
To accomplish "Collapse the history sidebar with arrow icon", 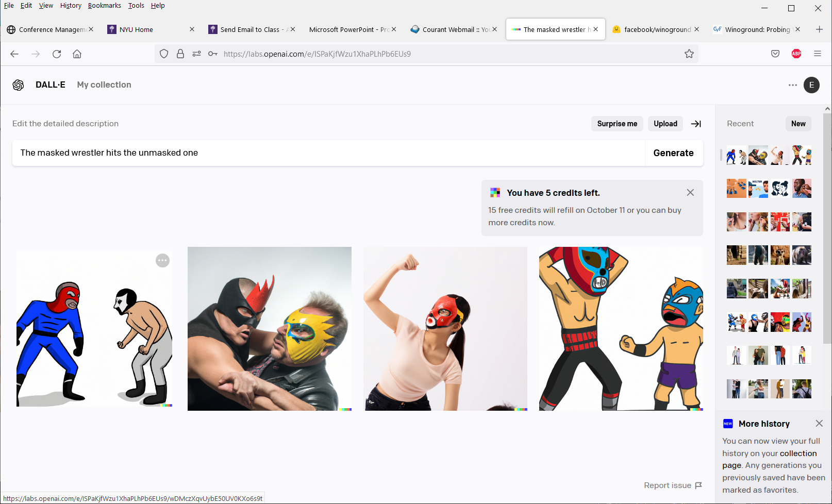I will [x=696, y=124].
